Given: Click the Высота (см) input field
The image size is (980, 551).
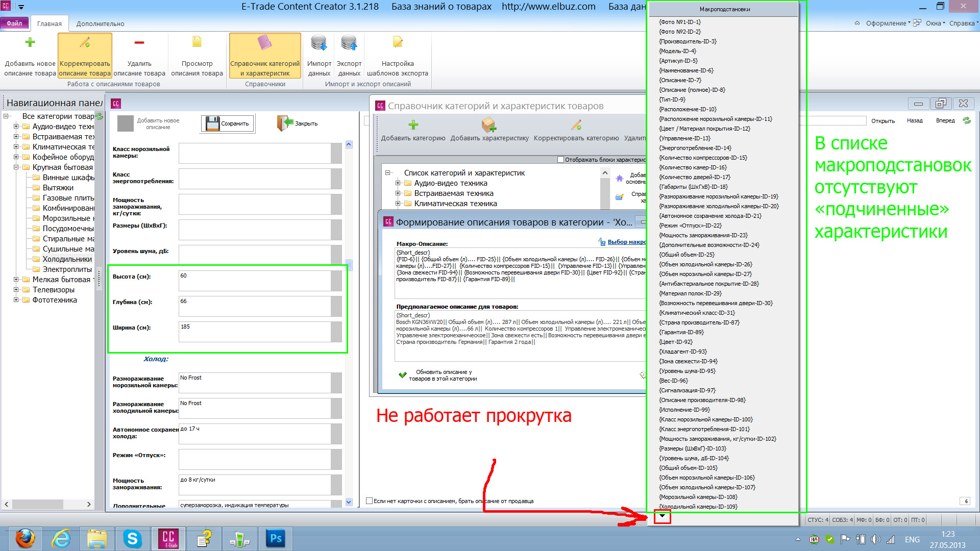Looking at the screenshot, I should click(x=255, y=280).
